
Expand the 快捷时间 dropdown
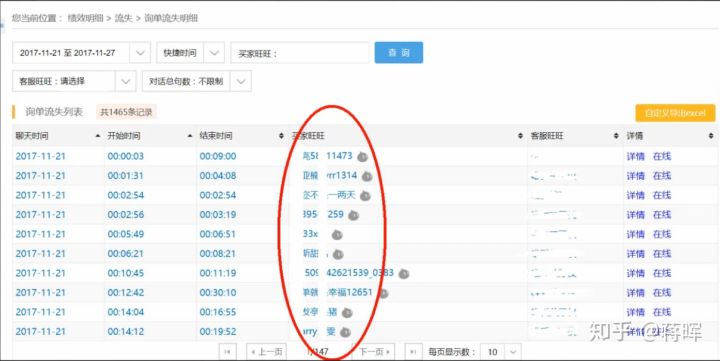click(x=214, y=53)
